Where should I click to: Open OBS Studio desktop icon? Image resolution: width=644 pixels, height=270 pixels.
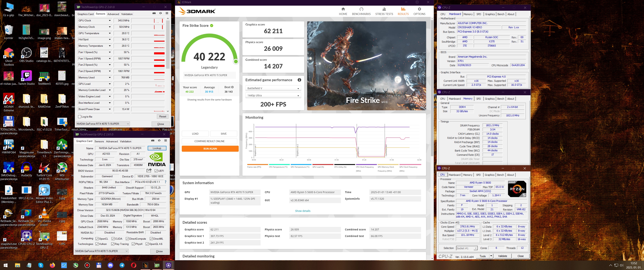click(x=26, y=55)
